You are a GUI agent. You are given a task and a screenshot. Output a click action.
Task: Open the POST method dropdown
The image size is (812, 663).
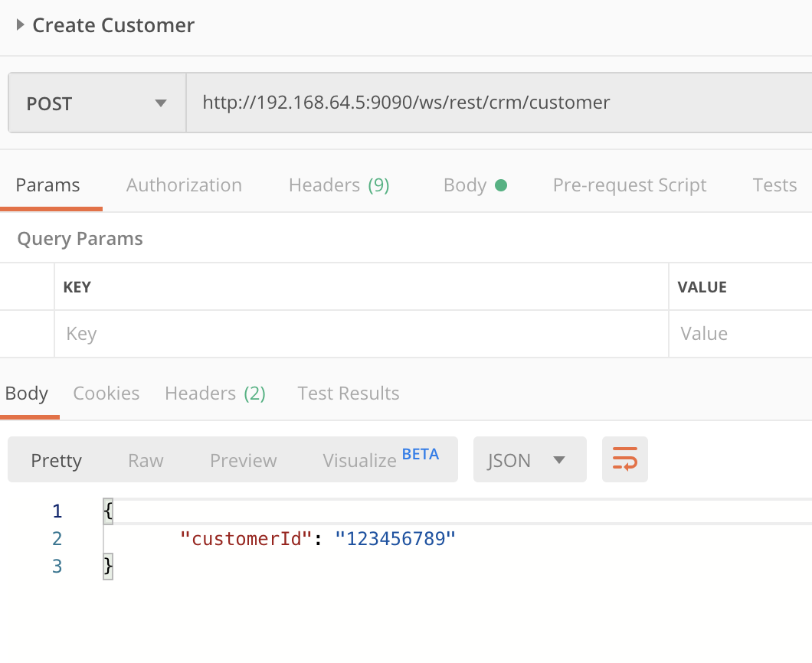click(97, 103)
